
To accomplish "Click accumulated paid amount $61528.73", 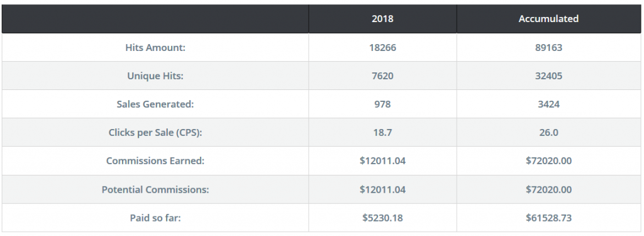I will click(x=548, y=218).
